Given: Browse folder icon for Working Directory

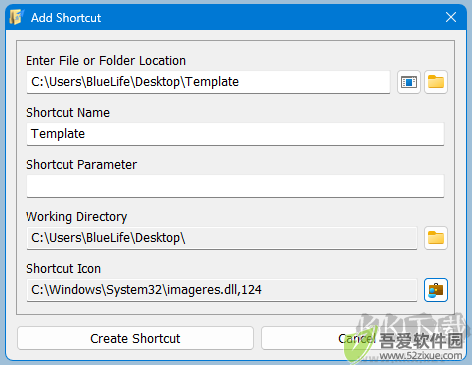Looking at the screenshot, I should tap(436, 238).
